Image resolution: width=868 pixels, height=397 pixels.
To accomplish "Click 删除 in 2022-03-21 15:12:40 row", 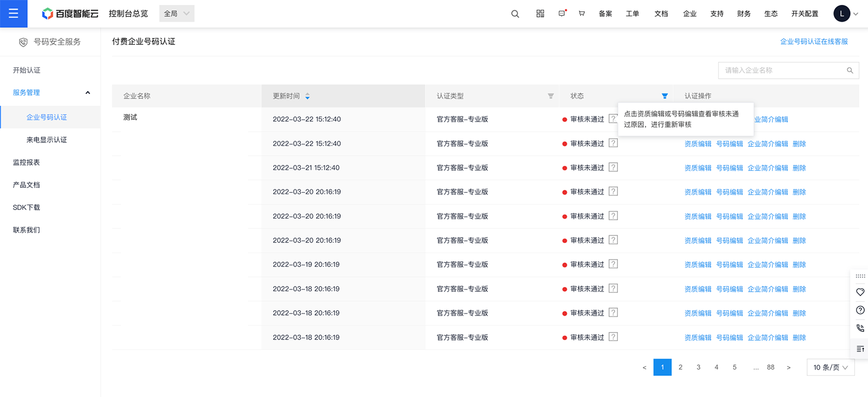I will [799, 168].
